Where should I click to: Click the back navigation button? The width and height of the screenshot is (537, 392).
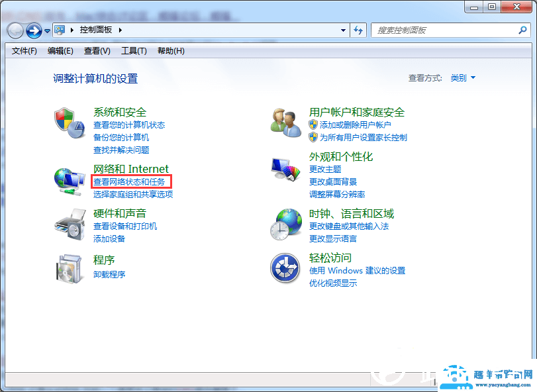(x=15, y=30)
